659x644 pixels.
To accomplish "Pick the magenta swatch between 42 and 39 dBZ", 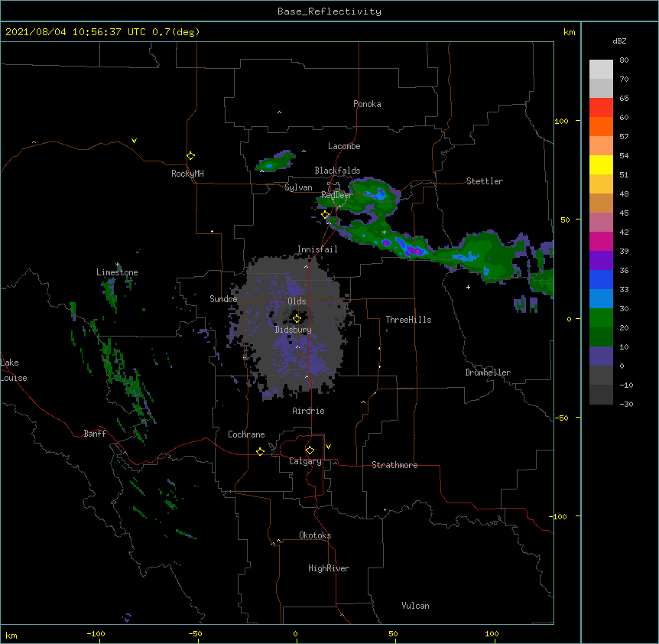I will coord(601,242).
